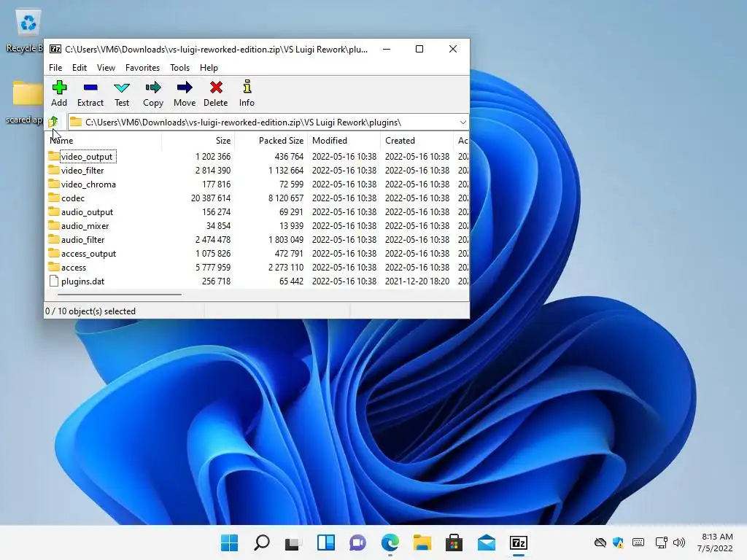Viewport: 747px width, 560px height.
Task: Sort by the Size column header
Action: 198,141
